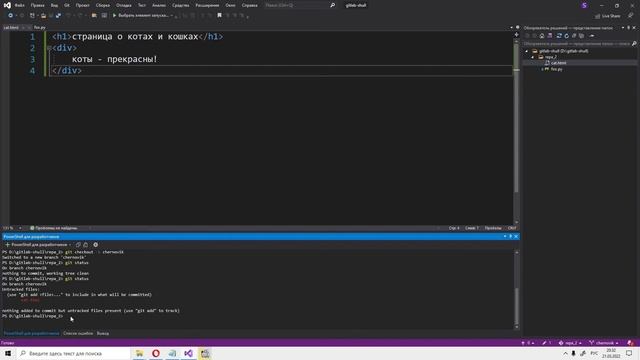
Task: Click the refresh icon in Solution Explorer
Action: click(x=567, y=36)
